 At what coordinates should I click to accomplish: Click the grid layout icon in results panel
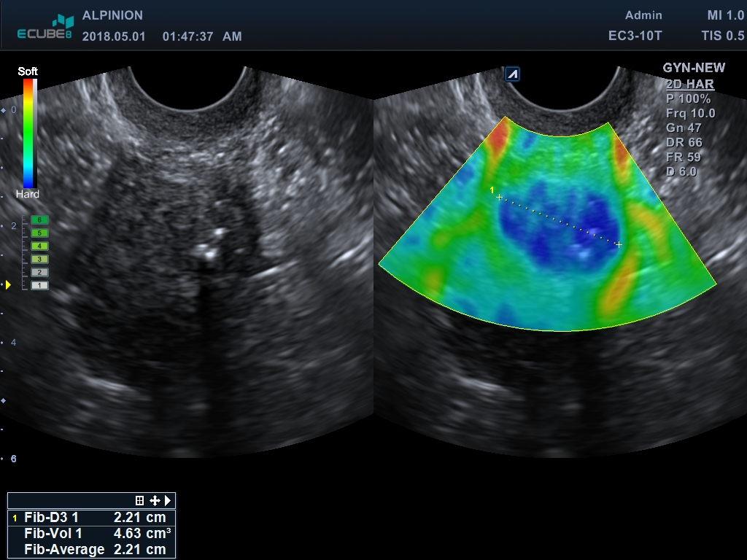tap(140, 501)
